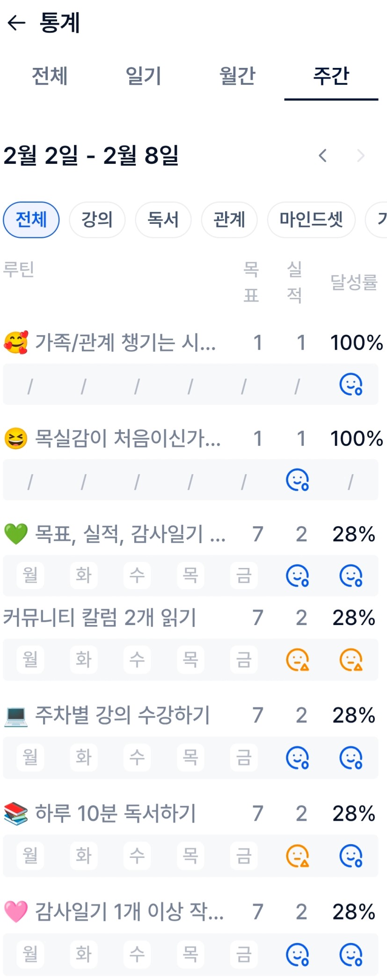Screen dimensions: 387x980
Task: Tap orange face under 하루 10분 독서하기
Action: 297,855
